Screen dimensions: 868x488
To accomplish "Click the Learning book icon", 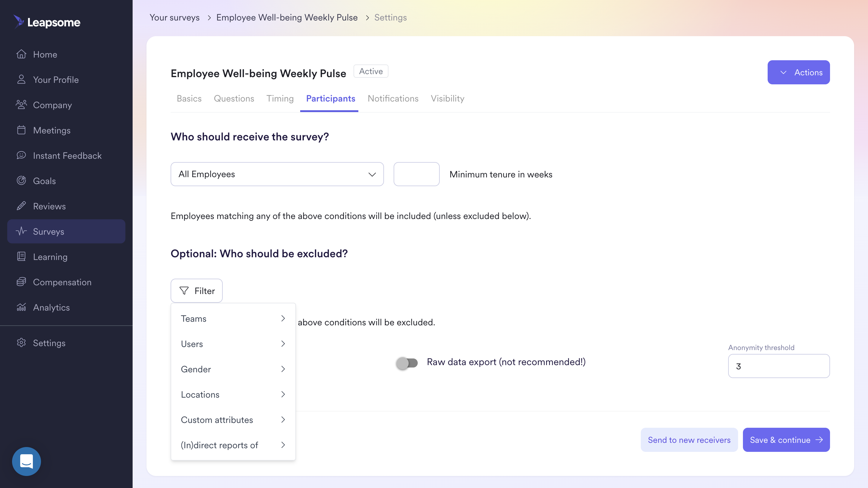I will pyautogui.click(x=21, y=256).
